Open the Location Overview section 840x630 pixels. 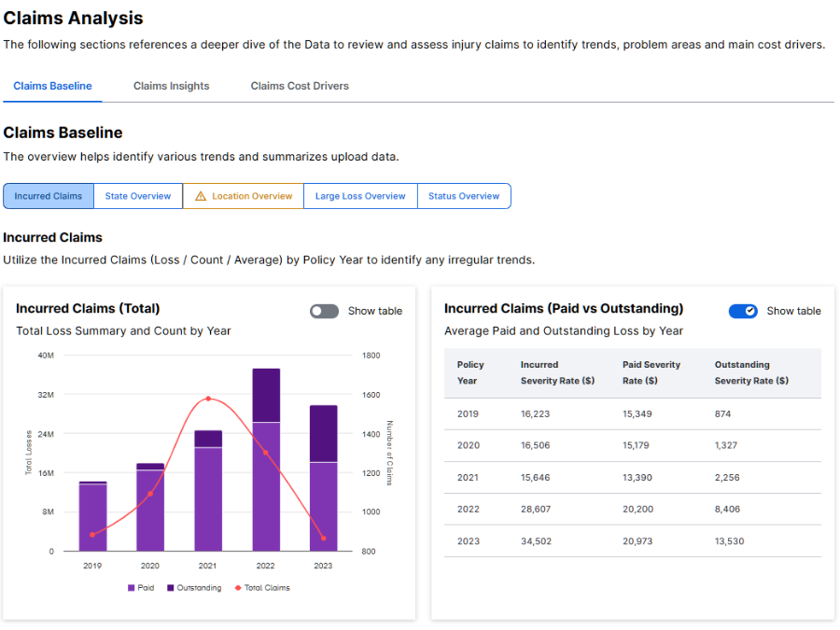click(x=243, y=196)
